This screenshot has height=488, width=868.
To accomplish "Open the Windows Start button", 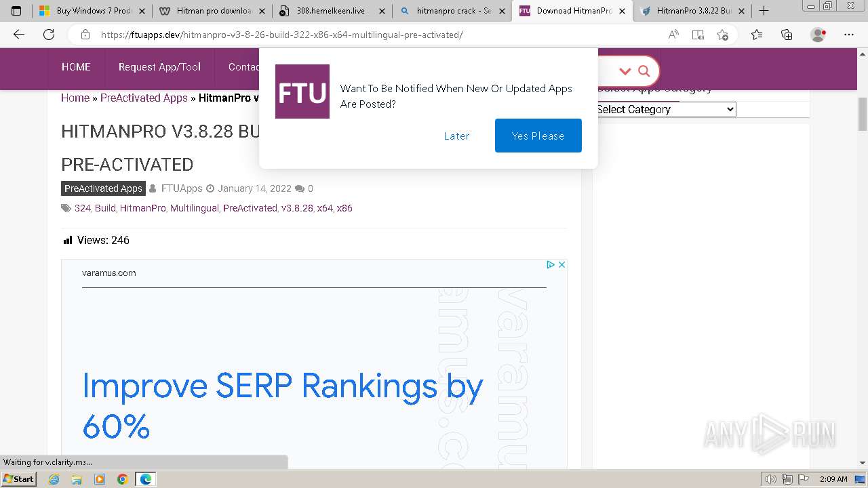I will pos(18,479).
